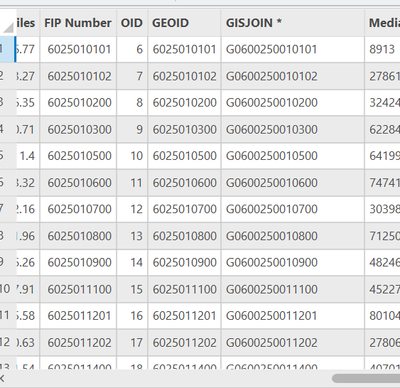The image size is (400, 388).
Task: Click the scroll left arrow at bottom
Action: click(2, 378)
